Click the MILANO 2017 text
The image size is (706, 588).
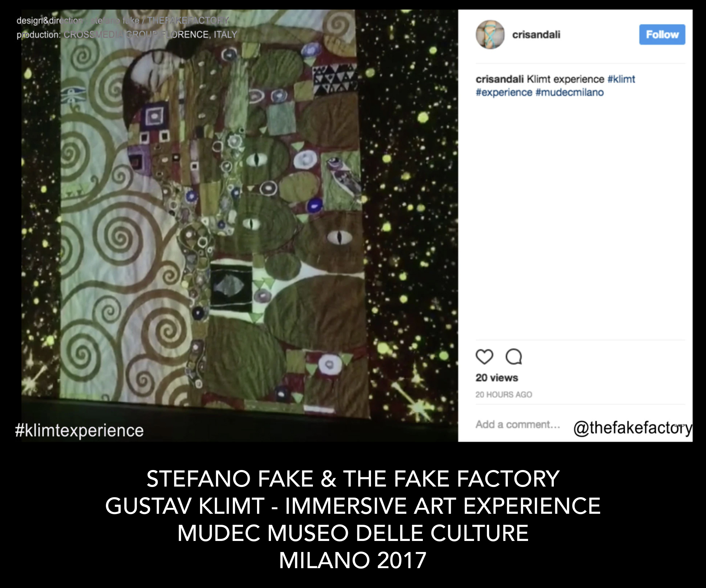coord(353,560)
